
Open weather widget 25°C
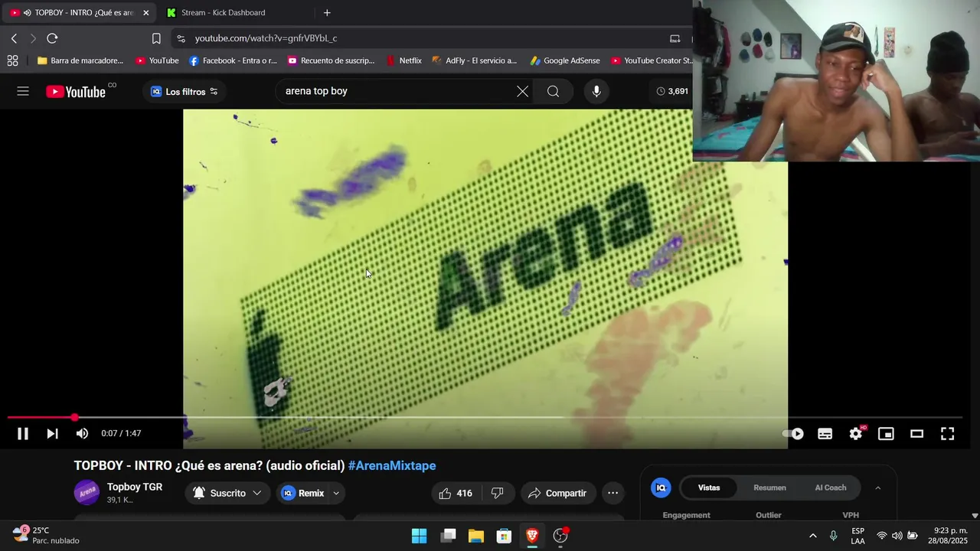(46, 536)
